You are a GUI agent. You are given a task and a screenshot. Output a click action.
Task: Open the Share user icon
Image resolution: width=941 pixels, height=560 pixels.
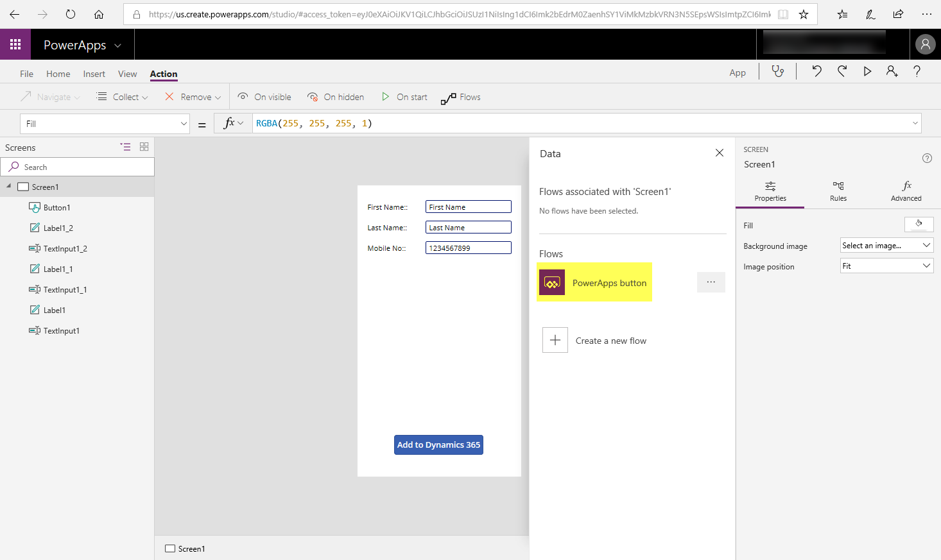pos(892,71)
